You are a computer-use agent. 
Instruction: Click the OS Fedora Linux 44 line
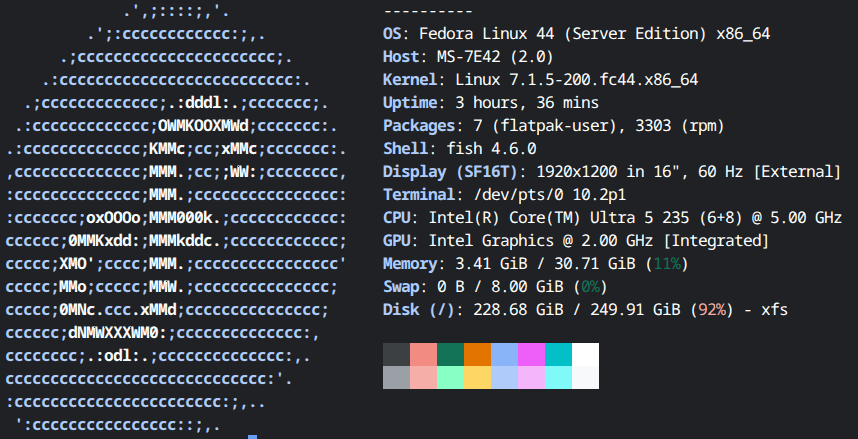click(576, 34)
